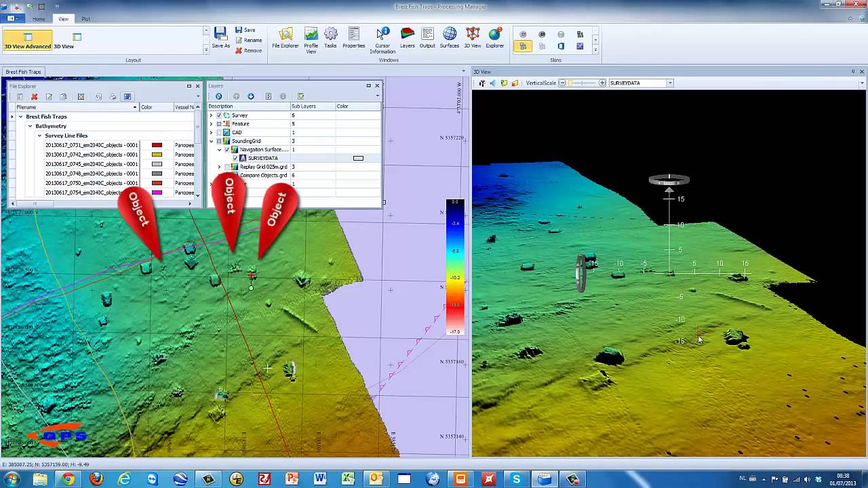Click the blue arrow icon in 3D View toolbar

point(493,83)
